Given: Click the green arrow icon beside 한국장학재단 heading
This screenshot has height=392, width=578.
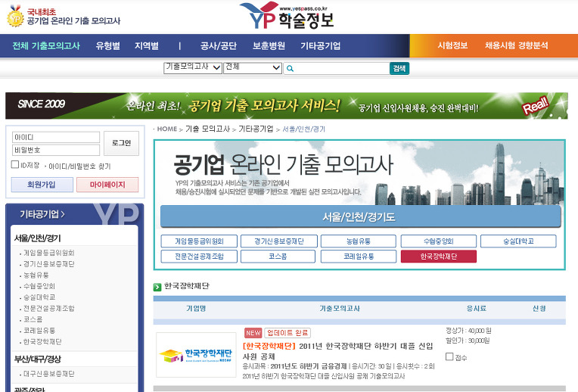Looking at the screenshot, I should [157, 287].
